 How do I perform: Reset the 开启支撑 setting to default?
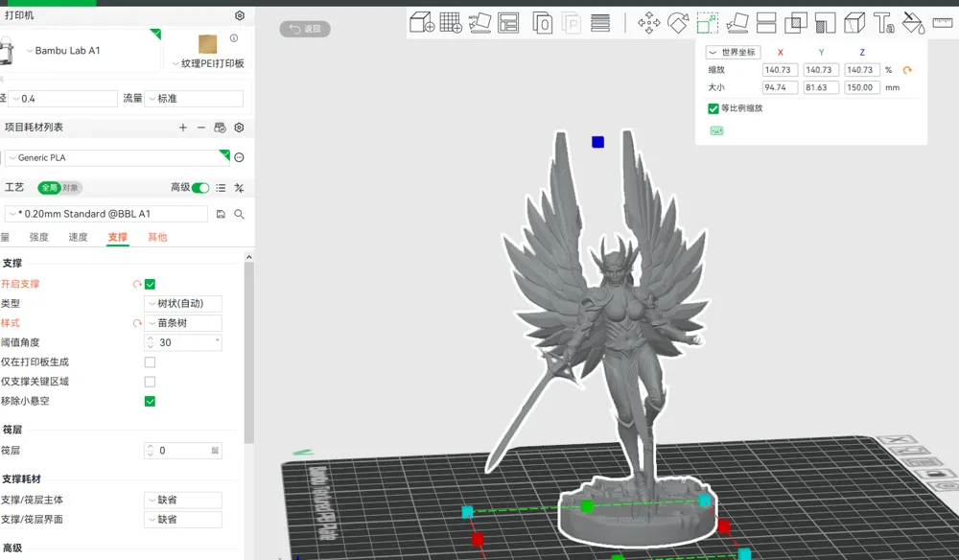pos(137,284)
